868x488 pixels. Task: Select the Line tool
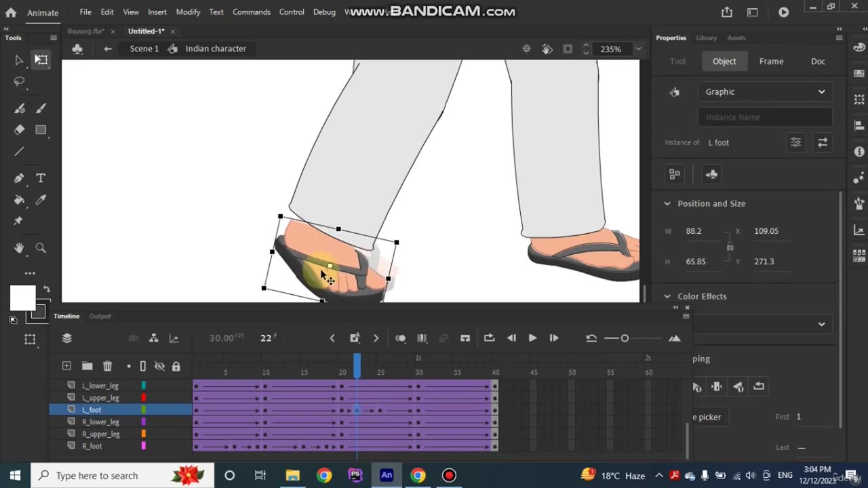pos(19,152)
